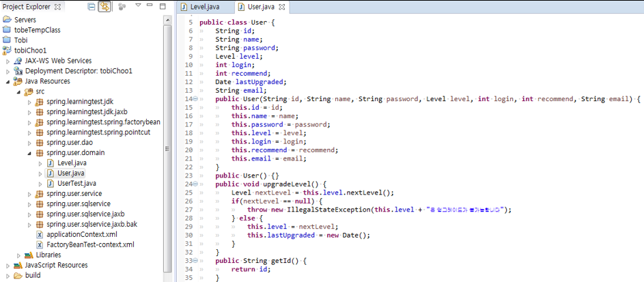
Task: Click the Deployment Descriptor icon
Action: 18,71
